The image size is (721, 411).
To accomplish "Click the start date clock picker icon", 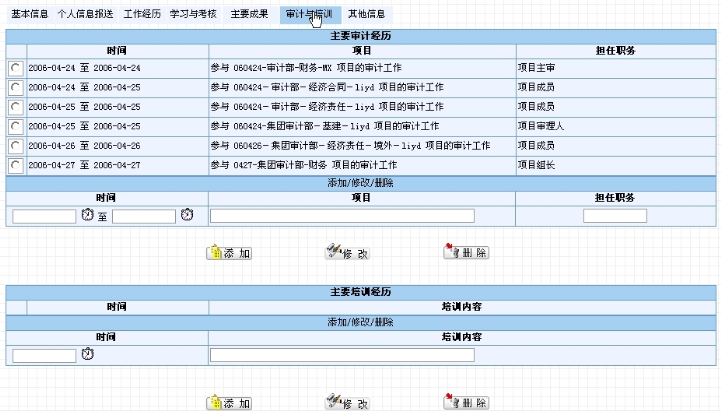I will [x=88, y=216].
